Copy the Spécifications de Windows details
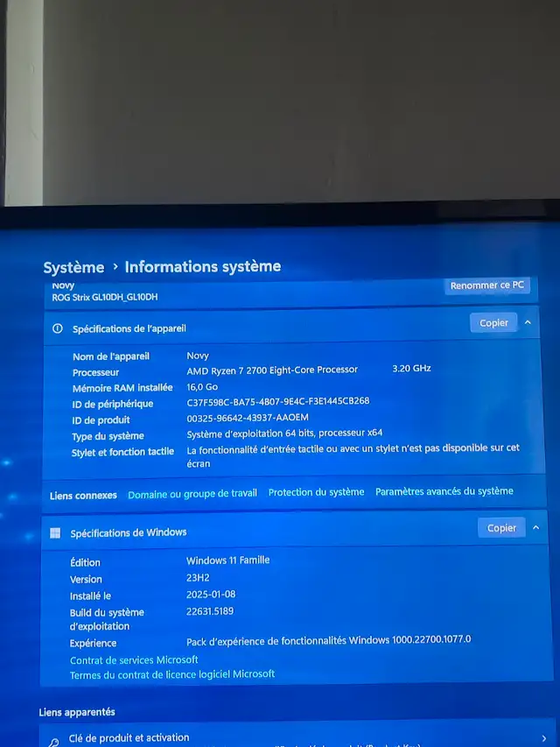The image size is (560, 747). pyautogui.click(x=501, y=528)
